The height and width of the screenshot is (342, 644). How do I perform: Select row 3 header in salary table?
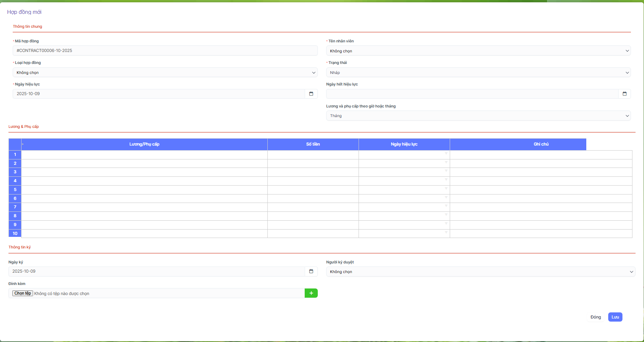coord(15,172)
